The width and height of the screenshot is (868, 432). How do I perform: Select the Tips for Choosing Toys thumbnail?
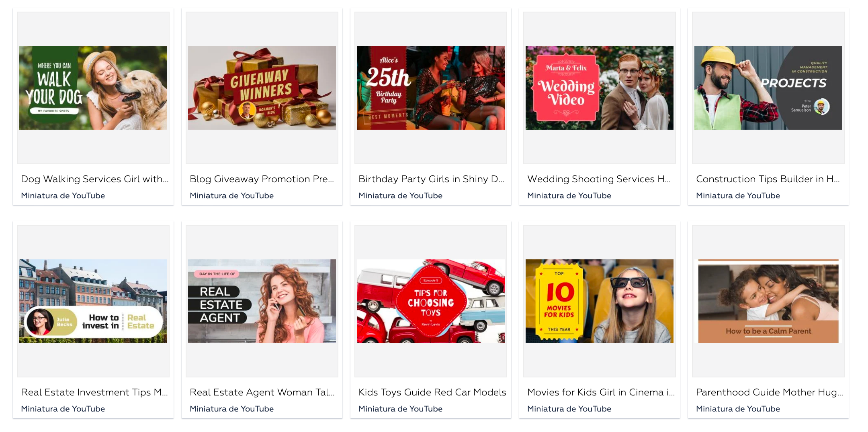click(x=431, y=301)
